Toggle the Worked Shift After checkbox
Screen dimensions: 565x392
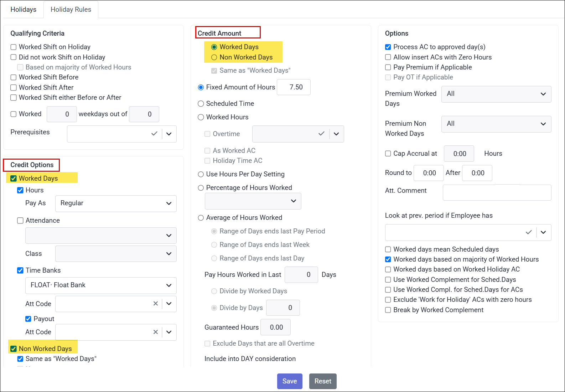tap(14, 88)
